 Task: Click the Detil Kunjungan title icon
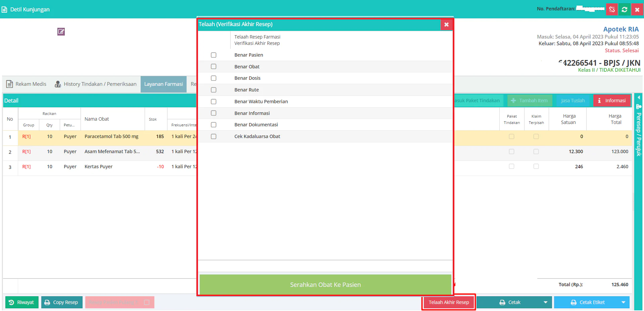click(4, 9)
